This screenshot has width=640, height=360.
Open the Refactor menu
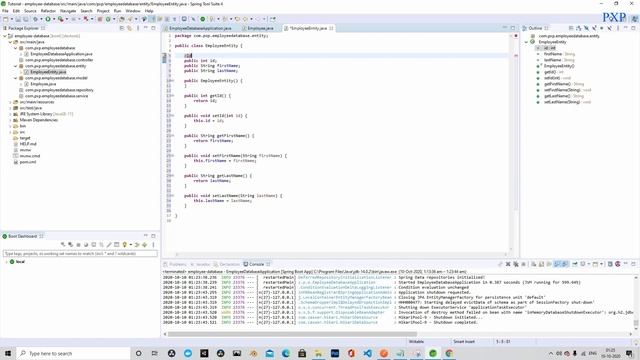pos(48,11)
